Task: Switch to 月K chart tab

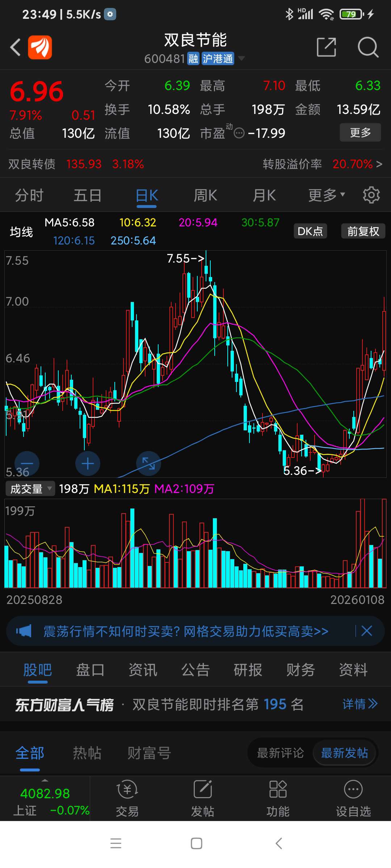Action: pos(264,195)
